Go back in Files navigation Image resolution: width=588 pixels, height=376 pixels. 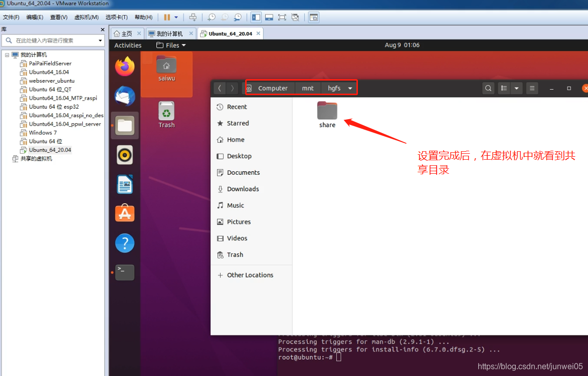pyautogui.click(x=220, y=89)
